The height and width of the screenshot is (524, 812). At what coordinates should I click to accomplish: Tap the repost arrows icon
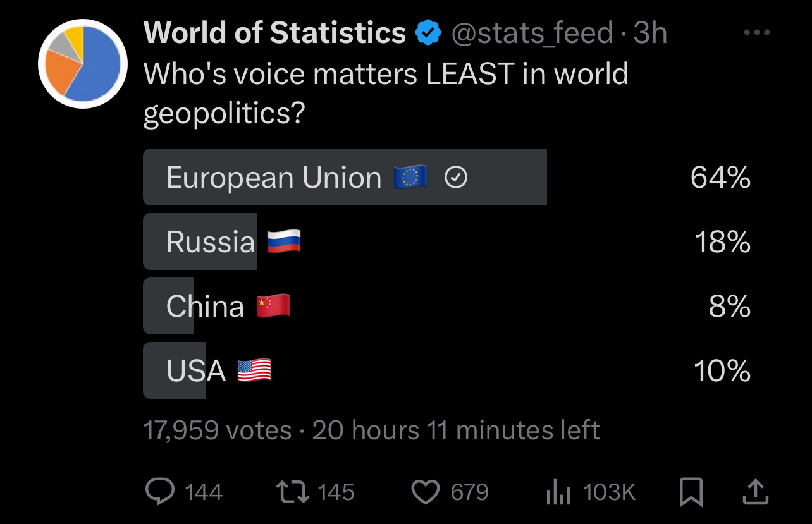point(293,492)
